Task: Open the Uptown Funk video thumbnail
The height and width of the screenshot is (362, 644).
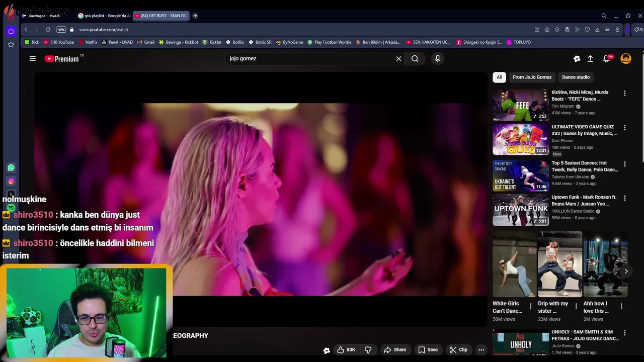Action: [x=520, y=210]
